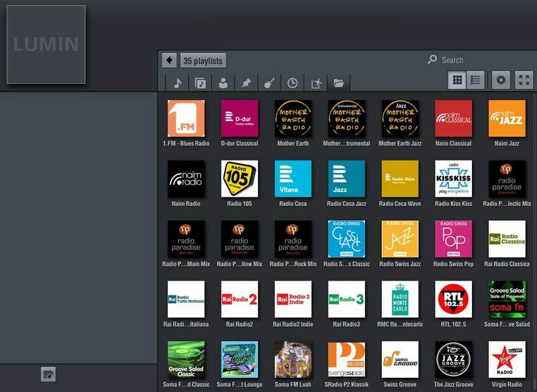Open Soma FM Lush station icon

coord(293,360)
